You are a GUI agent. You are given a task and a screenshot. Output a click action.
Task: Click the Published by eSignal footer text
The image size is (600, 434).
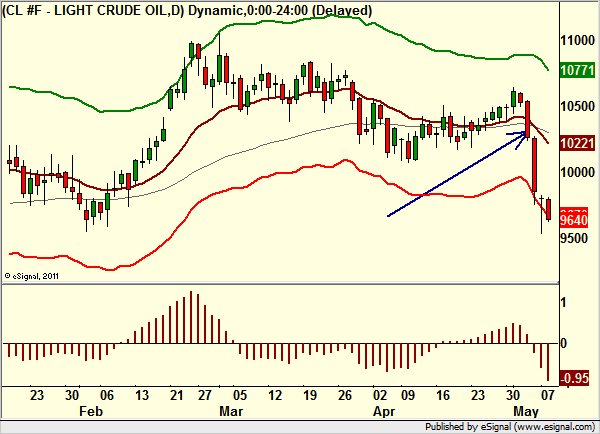510,427
